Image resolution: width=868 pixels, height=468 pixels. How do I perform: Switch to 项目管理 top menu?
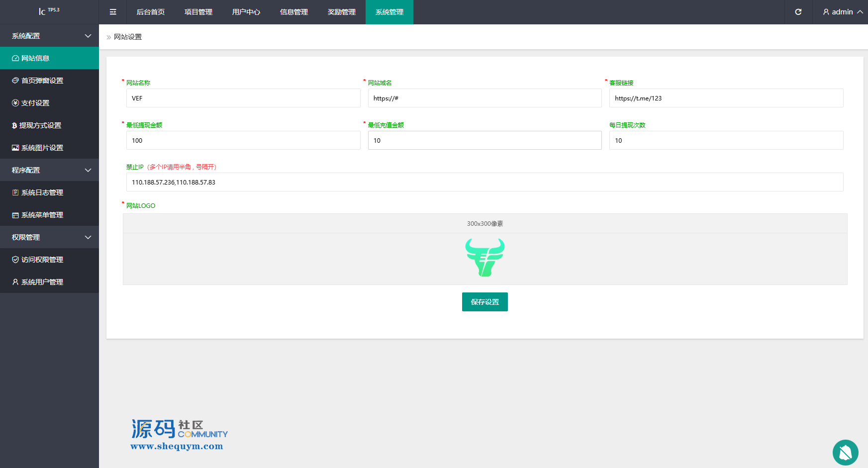pos(198,12)
